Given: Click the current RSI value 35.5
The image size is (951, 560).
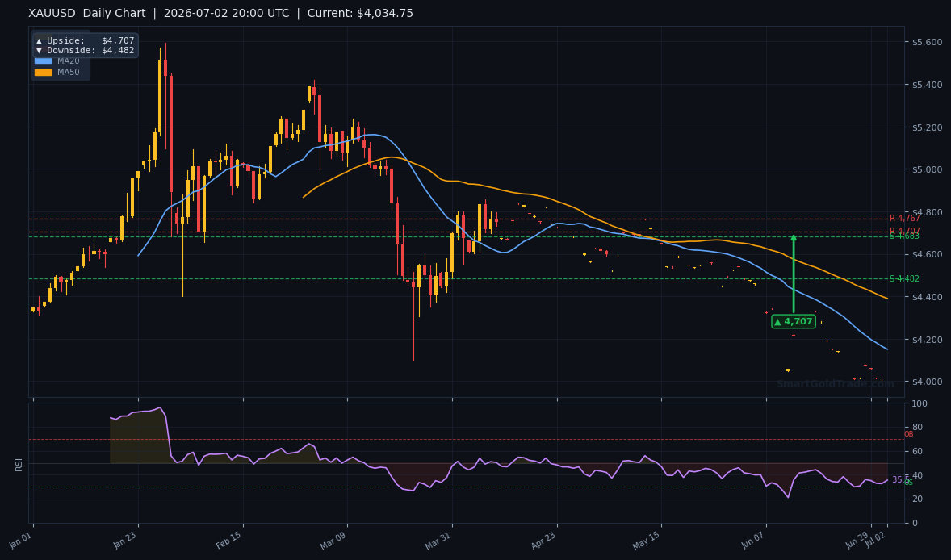Looking at the screenshot, I should (900, 480).
